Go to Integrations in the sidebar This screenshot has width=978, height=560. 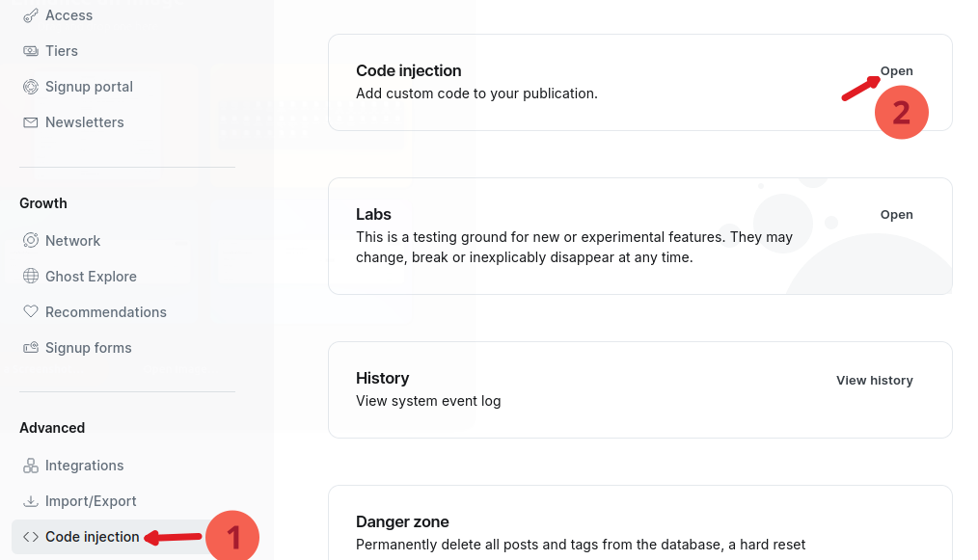[84, 466]
